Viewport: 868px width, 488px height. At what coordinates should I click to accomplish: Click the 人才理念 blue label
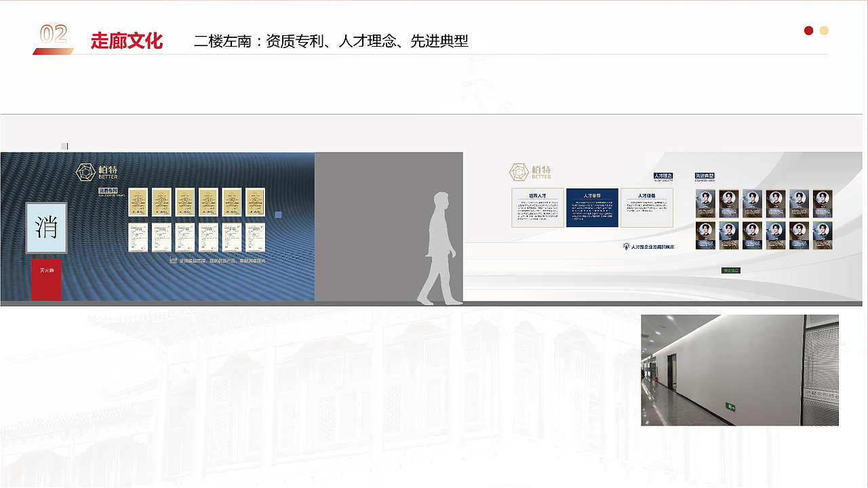(663, 176)
